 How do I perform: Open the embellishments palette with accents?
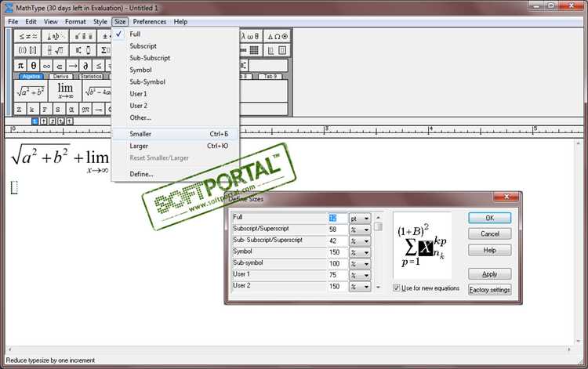(83, 36)
